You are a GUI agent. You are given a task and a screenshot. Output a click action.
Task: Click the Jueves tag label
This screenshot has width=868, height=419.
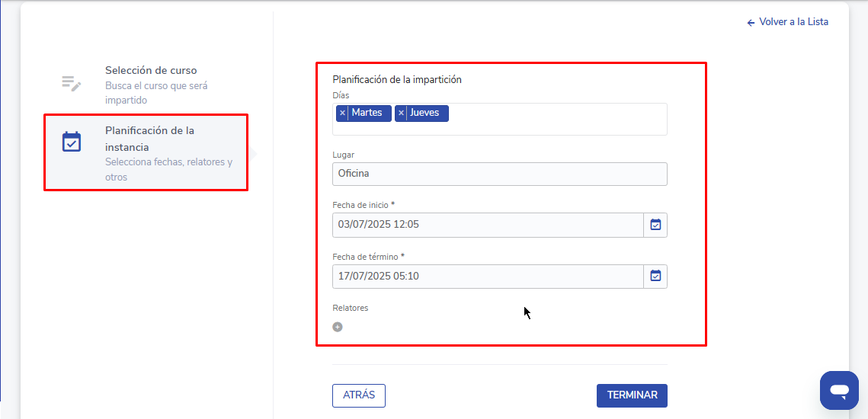tap(424, 113)
